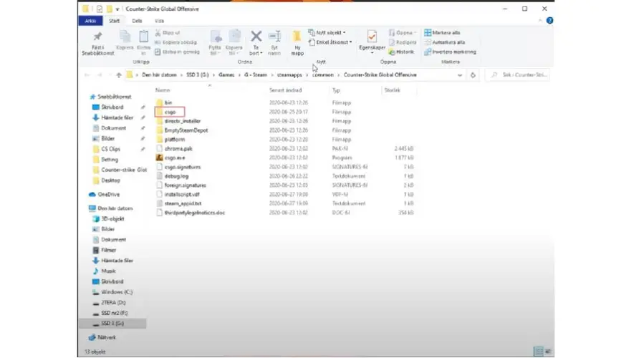Click Redigera in the ribbon
This screenshot has height=358, width=644.
point(403,42)
